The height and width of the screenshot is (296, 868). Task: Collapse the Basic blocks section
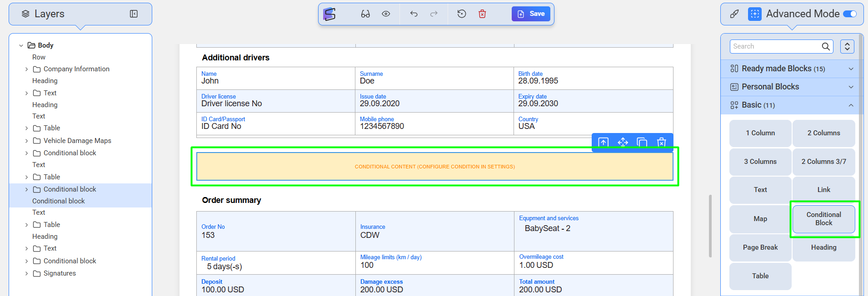click(851, 105)
